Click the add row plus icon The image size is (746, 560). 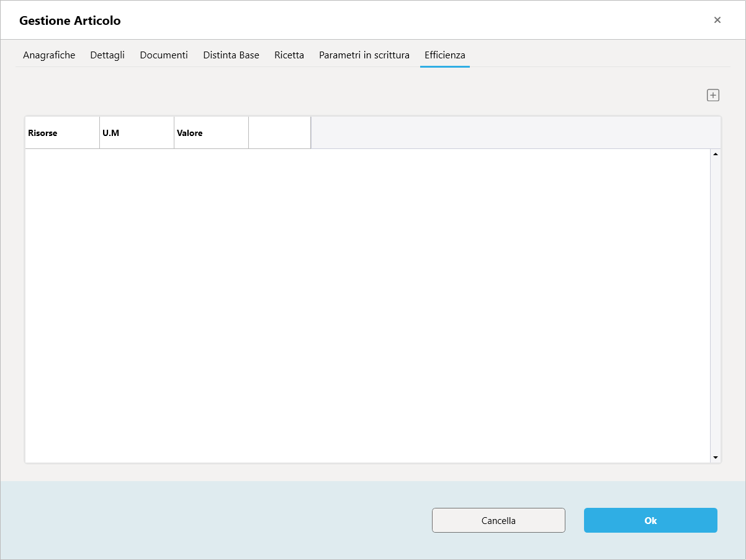(x=713, y=95)
